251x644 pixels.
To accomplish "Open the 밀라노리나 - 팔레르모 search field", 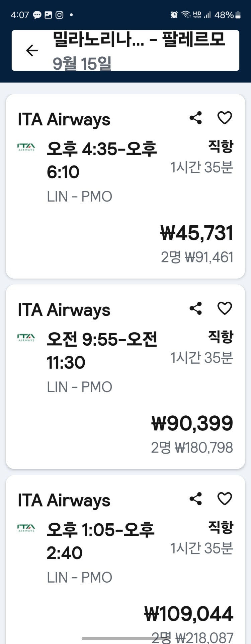I will (x=125, y=51).
